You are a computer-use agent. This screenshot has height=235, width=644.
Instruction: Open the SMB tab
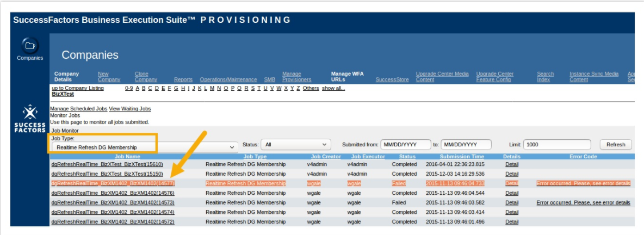(x=269, y=79)
